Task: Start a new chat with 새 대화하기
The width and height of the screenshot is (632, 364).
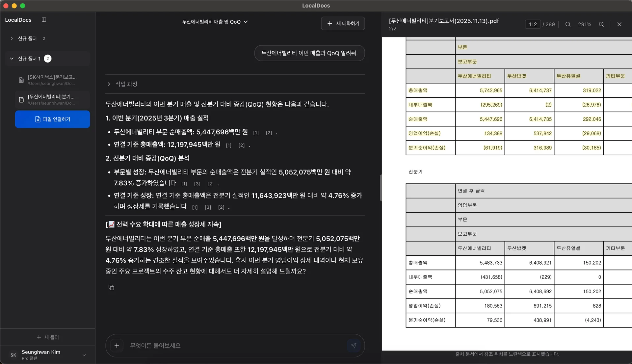Action: 343,23
